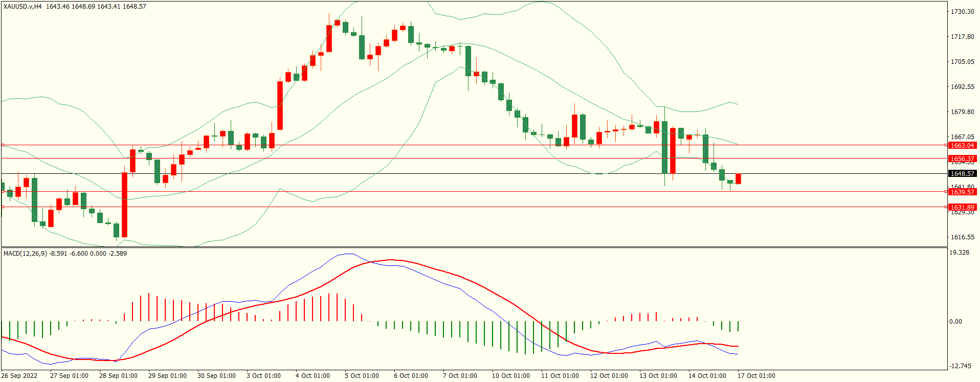Click the 19.328 MACD scale value

click(x=959, y=253)
